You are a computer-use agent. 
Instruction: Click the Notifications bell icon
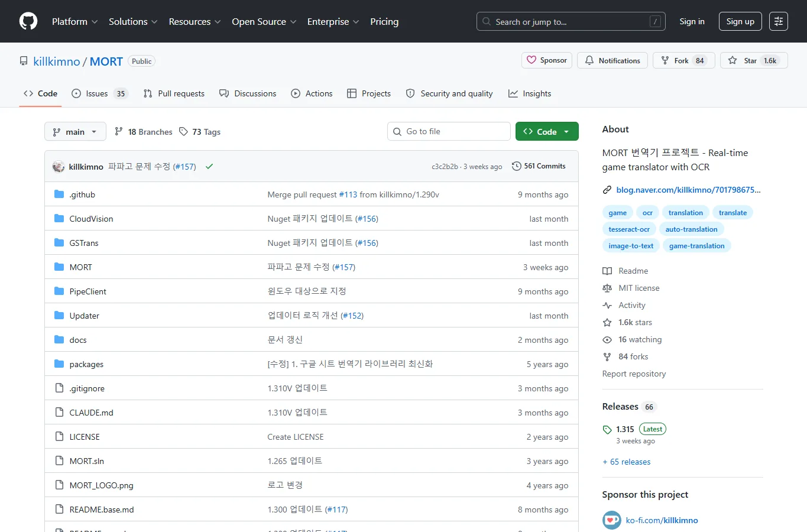point(589,60)
